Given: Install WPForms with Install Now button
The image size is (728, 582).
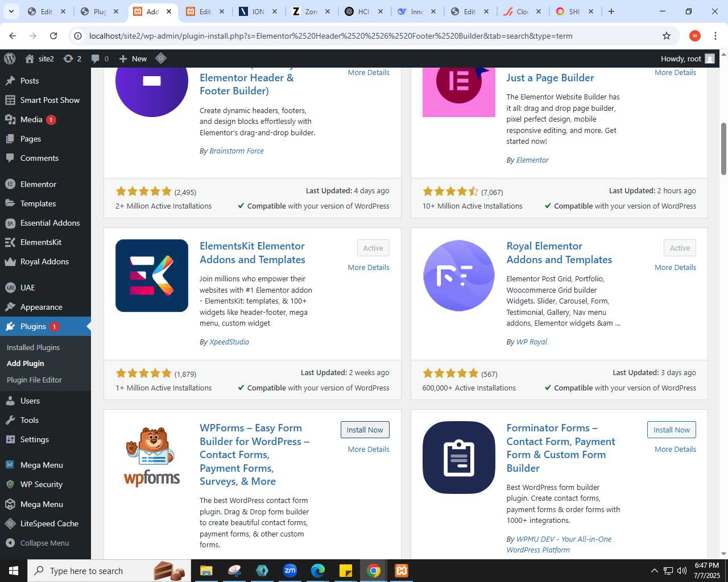Looking at the screenshot, I should [365, 430].
